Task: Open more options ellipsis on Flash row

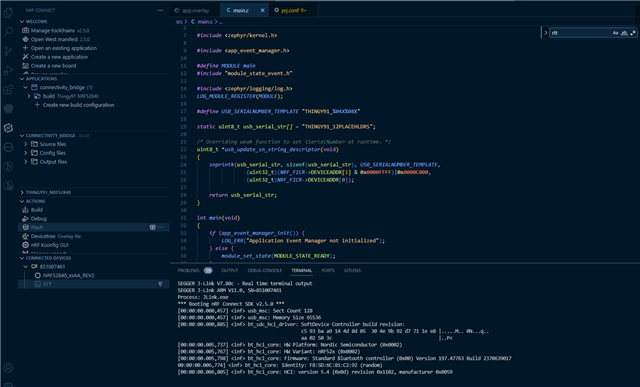Action: [161, 227]
